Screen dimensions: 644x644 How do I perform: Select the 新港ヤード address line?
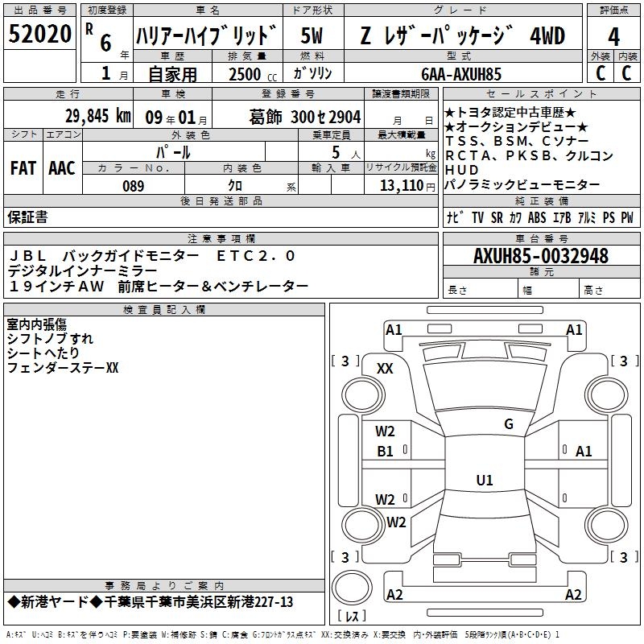150,602
